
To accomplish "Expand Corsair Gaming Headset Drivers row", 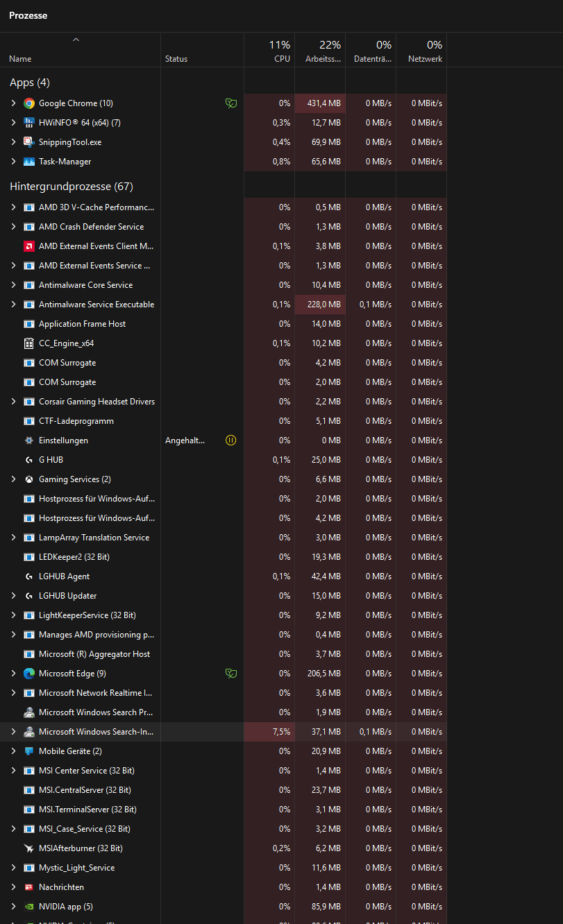I will point(13,402).
